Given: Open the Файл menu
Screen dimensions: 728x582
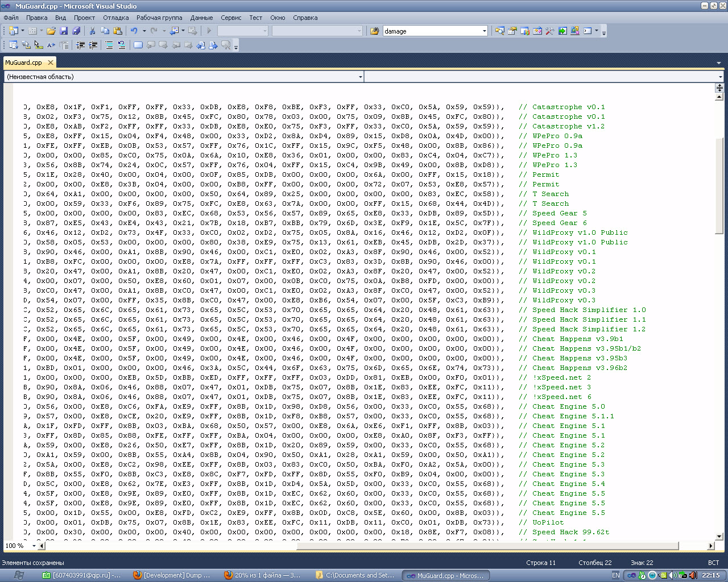Looking at the screenshot, I should (11, 18).
